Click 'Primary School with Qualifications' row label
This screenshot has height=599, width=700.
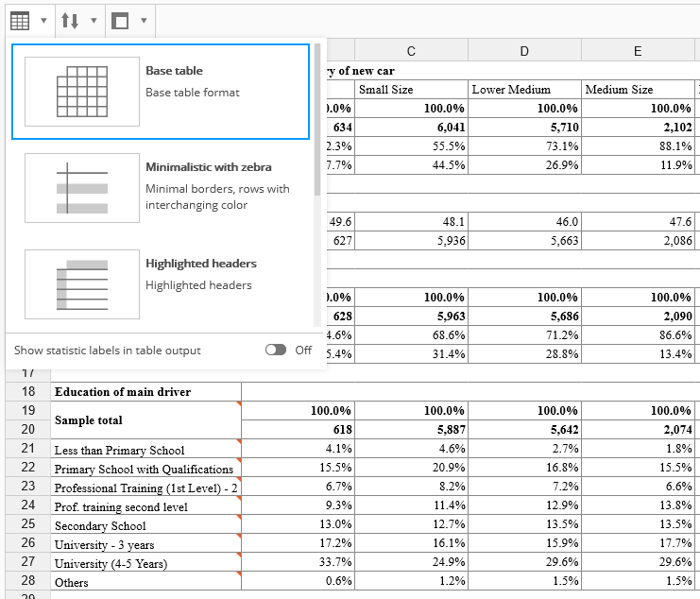click(146, 468)
